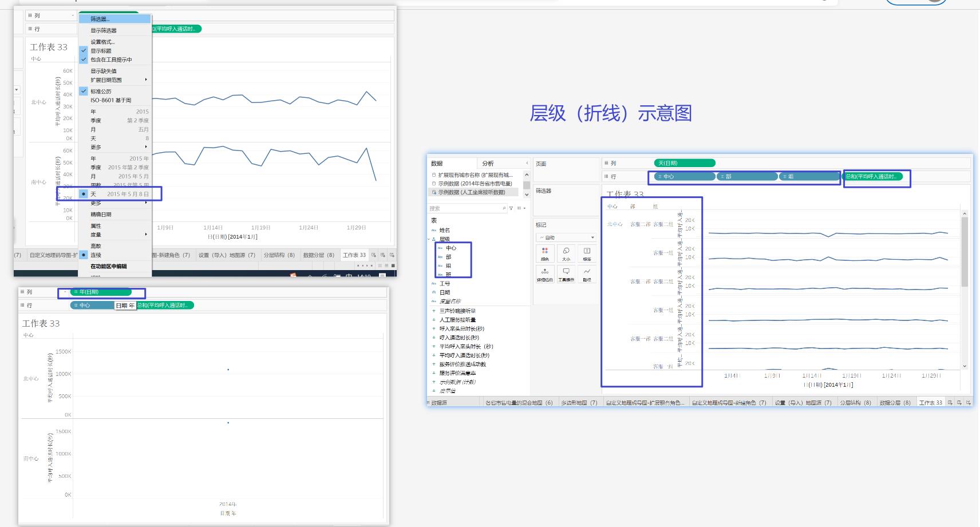
Task: Open the 大小 (size) marks card button
Action: click(x=566, y=253)
